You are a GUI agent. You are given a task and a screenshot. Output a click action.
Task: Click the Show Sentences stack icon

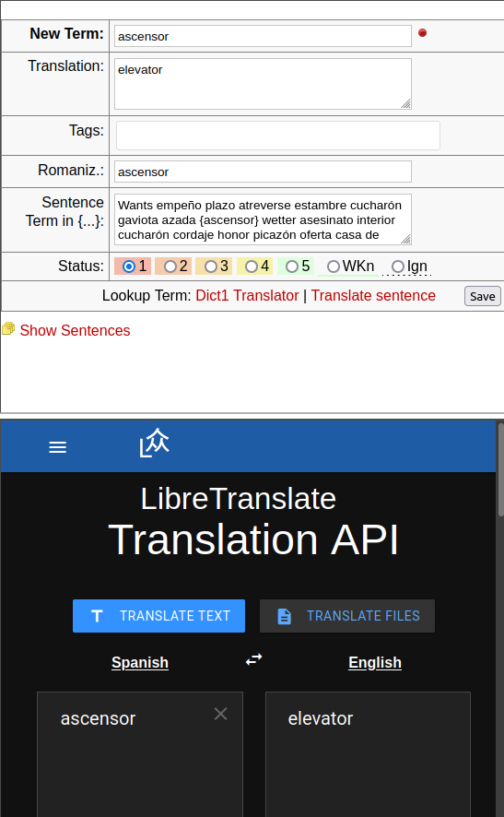(x=8, y=329)
